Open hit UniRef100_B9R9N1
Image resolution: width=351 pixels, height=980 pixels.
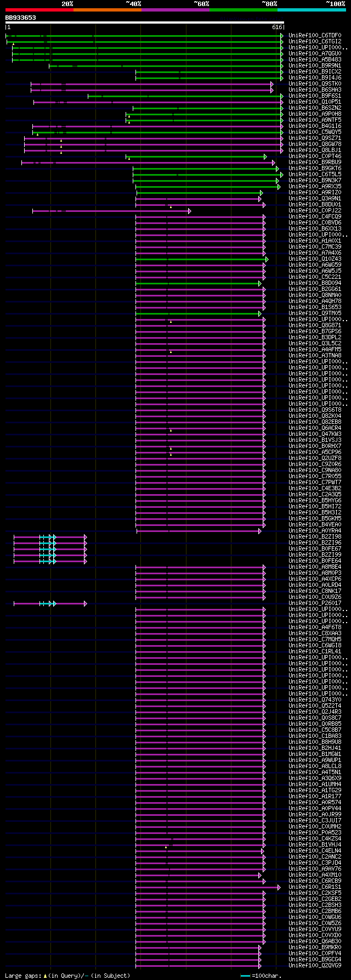click(315, 66)
